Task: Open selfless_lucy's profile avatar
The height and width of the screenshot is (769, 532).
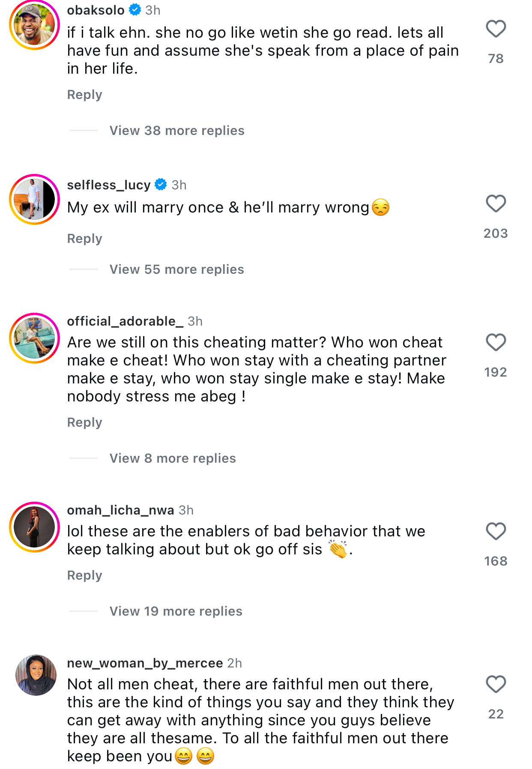Action: (x=34, y=199)
